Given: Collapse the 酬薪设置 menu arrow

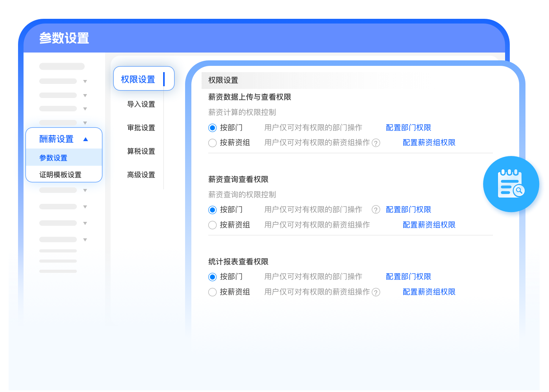Looking at the screenshot, I should point(85,139).
